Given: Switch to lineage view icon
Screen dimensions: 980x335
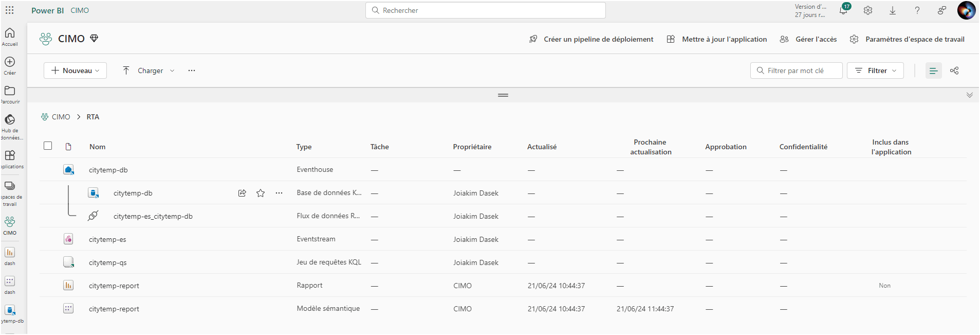Looking at the screenshot, I should [x=954, y=70].
